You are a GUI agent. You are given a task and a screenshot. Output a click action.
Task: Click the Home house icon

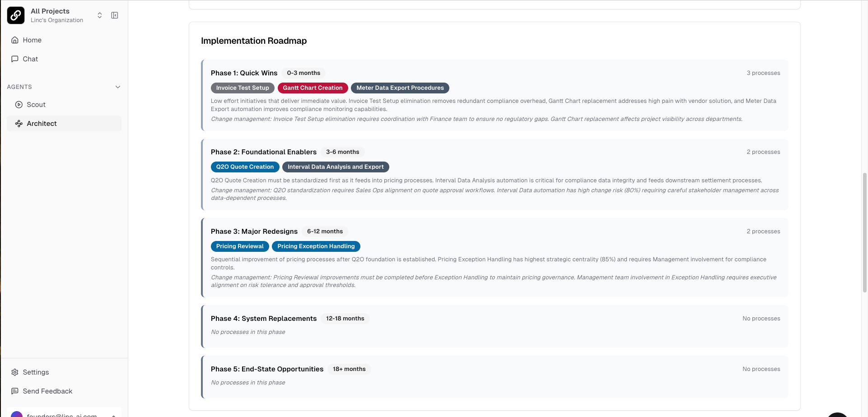pyautogui.click(x=15, y=40)
